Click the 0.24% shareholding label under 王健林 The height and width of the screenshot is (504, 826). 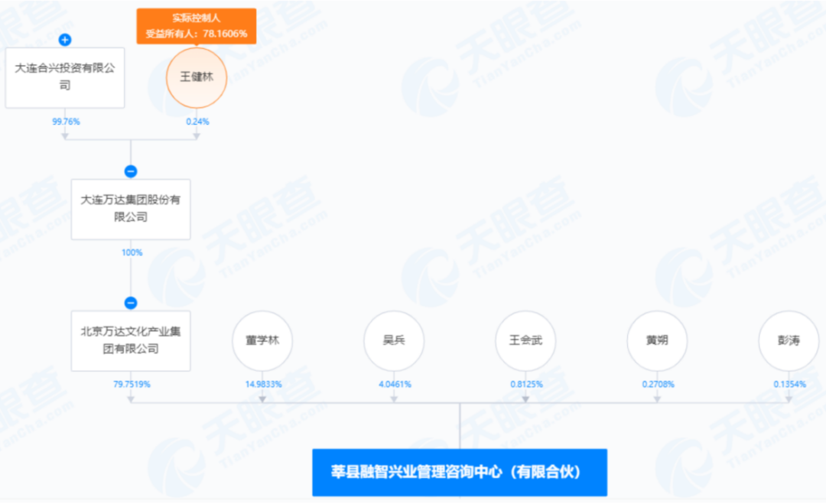pos(197,122)
